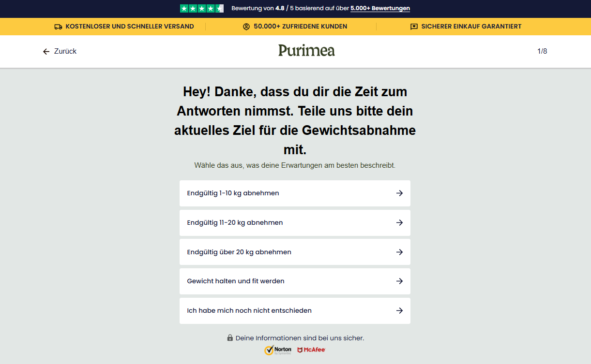
Task: Click the Purimea logo
Action: coord(306,51)
